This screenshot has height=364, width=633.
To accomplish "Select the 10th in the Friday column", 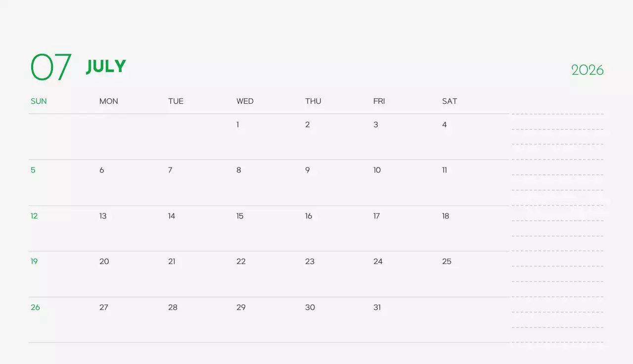I will click(x=377, y=170).
